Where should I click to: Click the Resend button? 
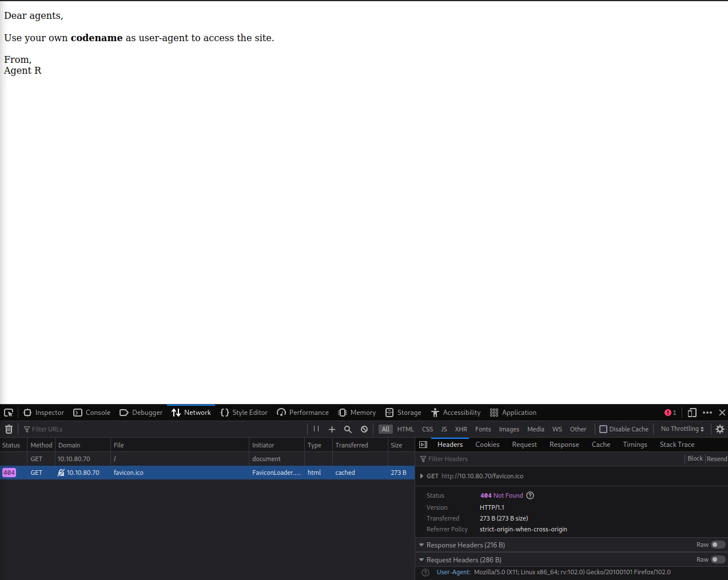click(x=717, y=459)
